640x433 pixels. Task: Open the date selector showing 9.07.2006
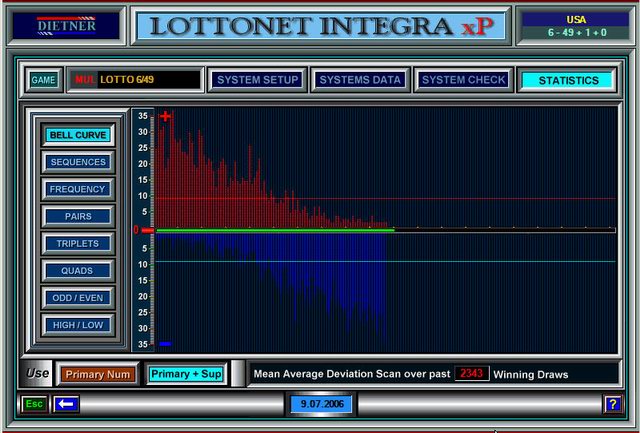tap(319, 404)
